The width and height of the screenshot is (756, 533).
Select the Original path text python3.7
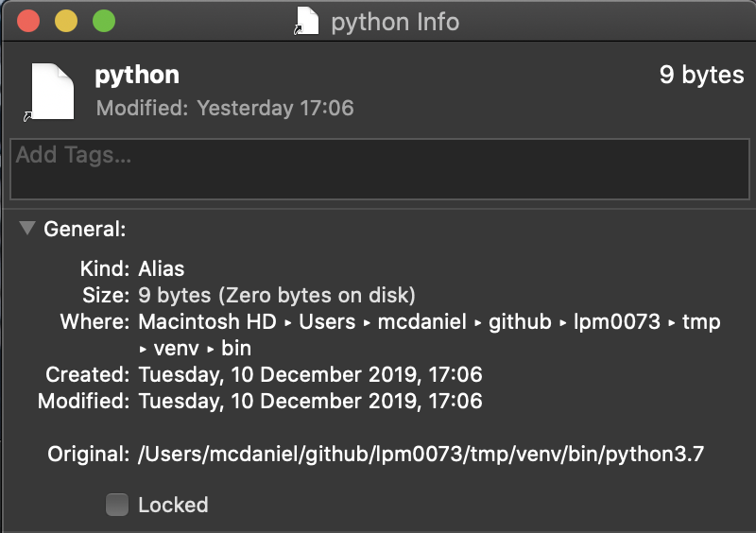[x=421, y=454]
